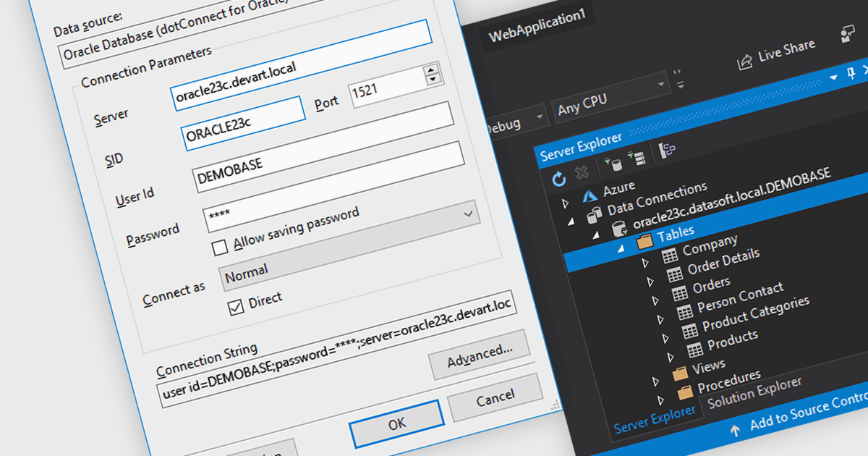Toggle the Allow saving password checkbox

click(x=220, y=248)
